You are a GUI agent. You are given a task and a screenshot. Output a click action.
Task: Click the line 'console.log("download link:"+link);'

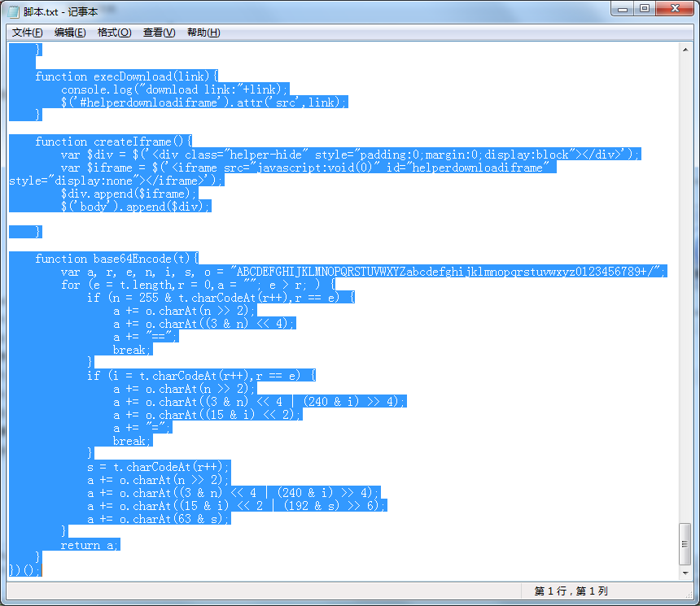[x=175, y=89]
